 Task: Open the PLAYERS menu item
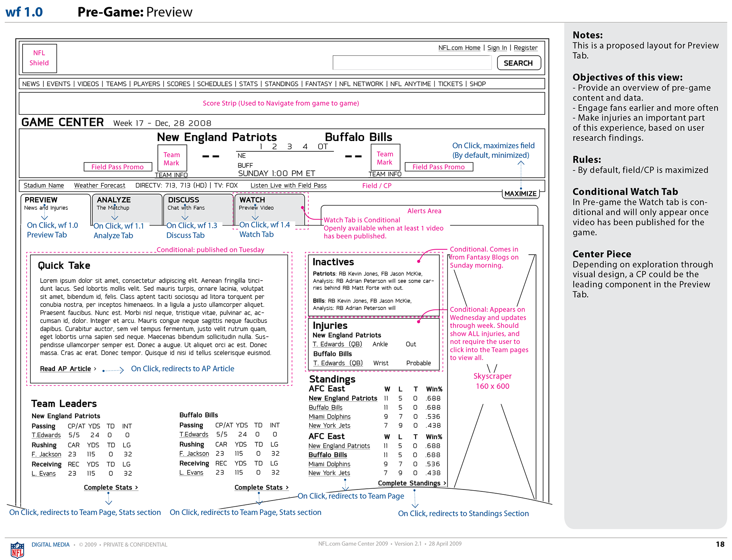[x=147, y=84]
